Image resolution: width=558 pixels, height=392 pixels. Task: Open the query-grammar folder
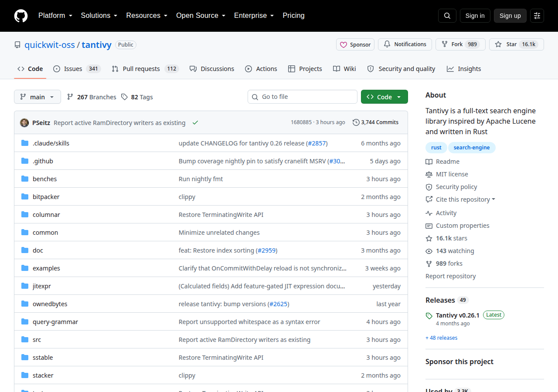click(55, 322)
